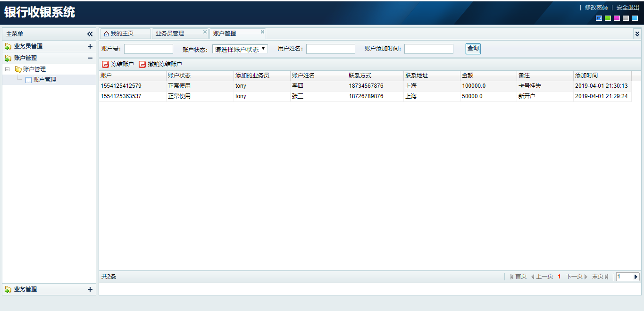Click the 李四 name cell

tap(318, 86)
